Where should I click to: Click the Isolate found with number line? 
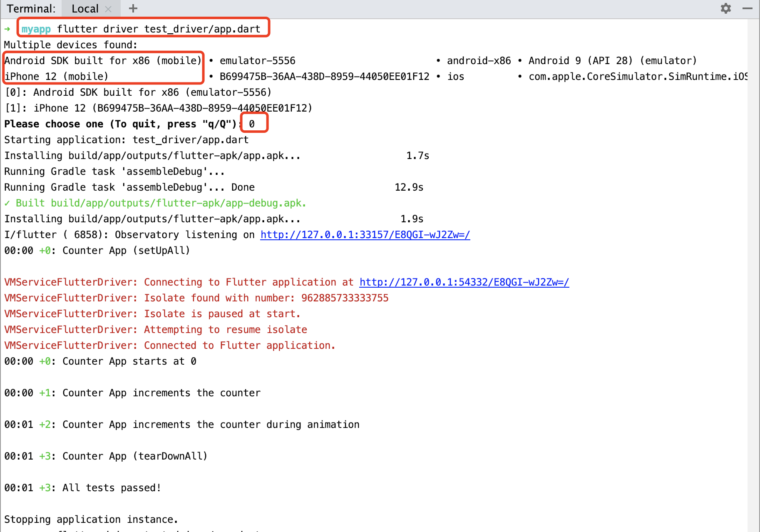pyautogui.click(x=196, y=298)
